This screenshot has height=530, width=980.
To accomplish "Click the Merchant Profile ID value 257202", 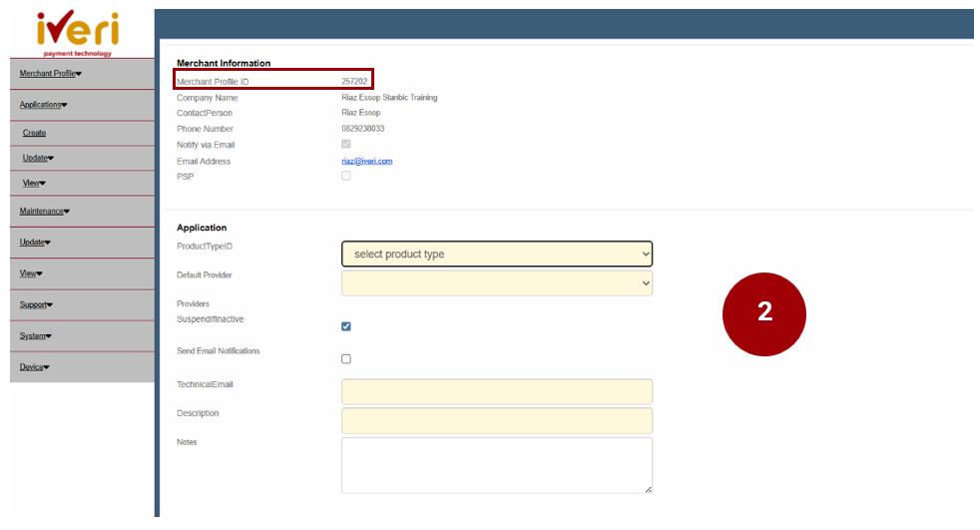I will pyautogui.click(x=354, y=82).
